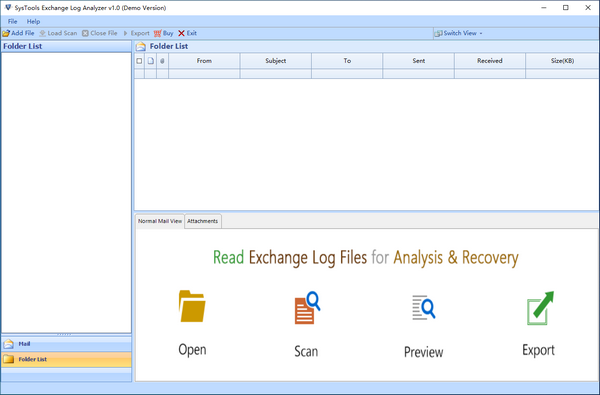Sort by the Sent column

click(x=419, y=61)
